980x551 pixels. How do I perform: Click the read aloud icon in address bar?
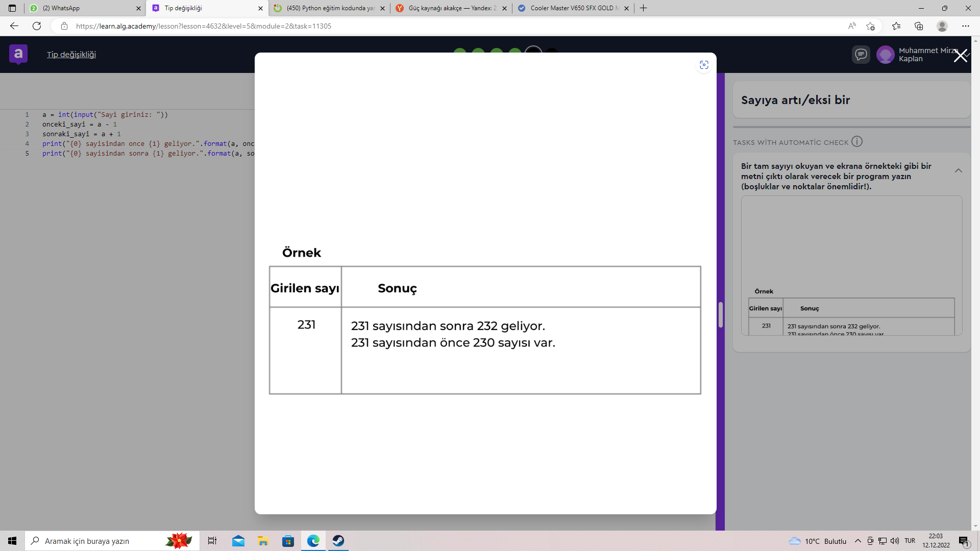pos(851,26)
